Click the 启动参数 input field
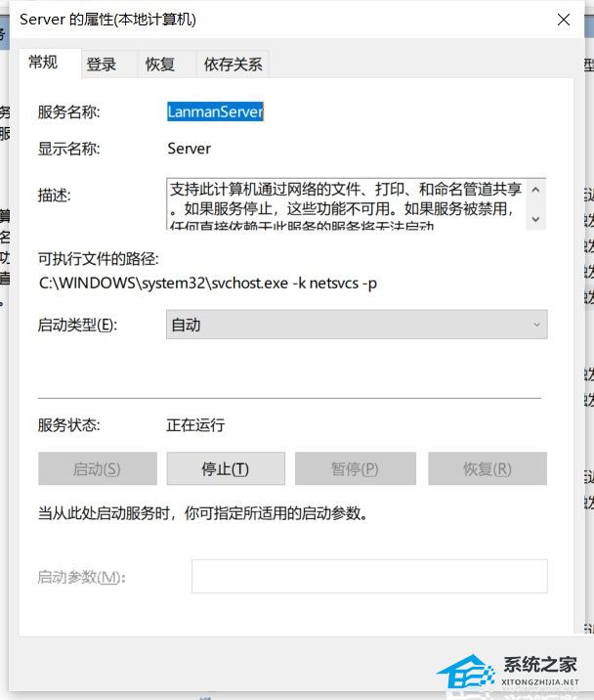Screen dimensions: 594x700 point(368,577)
